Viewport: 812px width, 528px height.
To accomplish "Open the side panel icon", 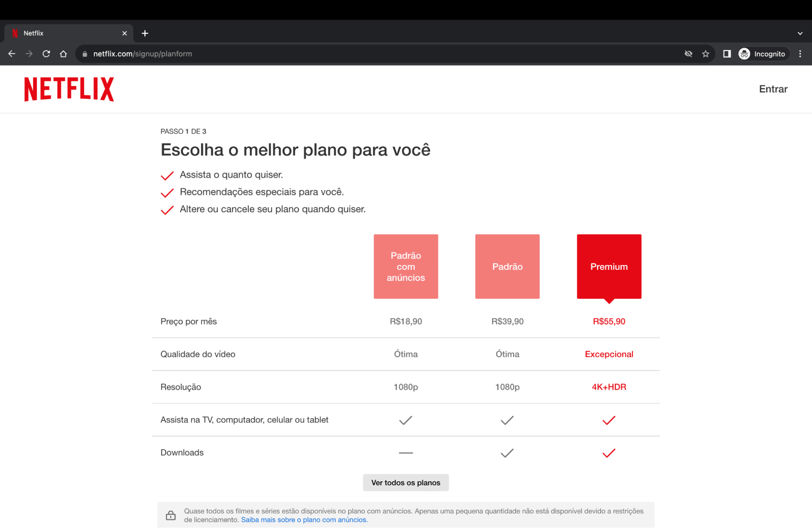I will point(727,54).
